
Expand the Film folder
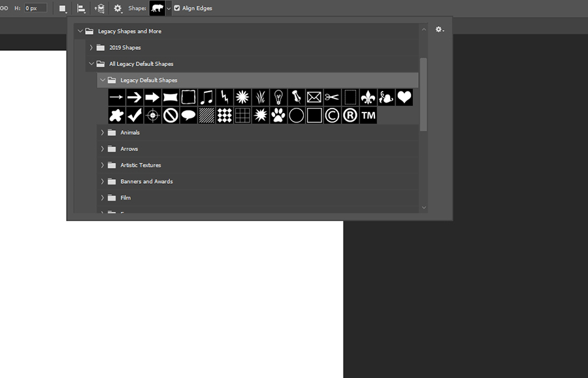point(103,198)
